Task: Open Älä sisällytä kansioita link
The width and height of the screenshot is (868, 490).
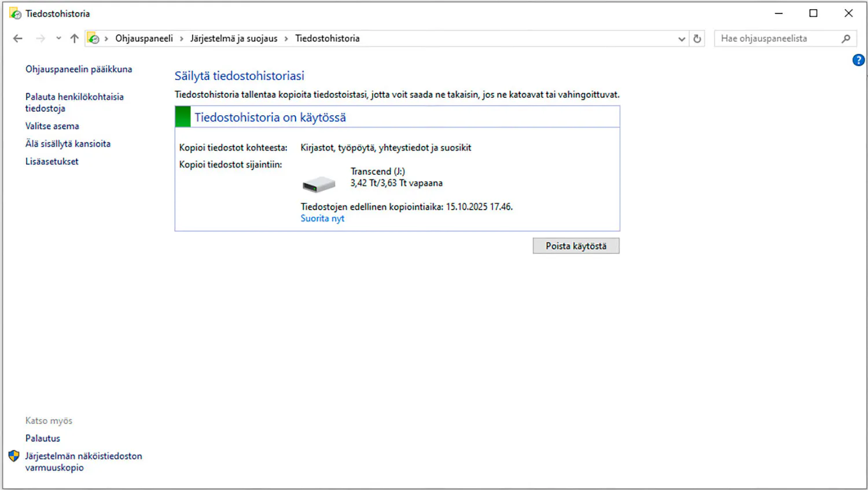Action: pos(68,144)
